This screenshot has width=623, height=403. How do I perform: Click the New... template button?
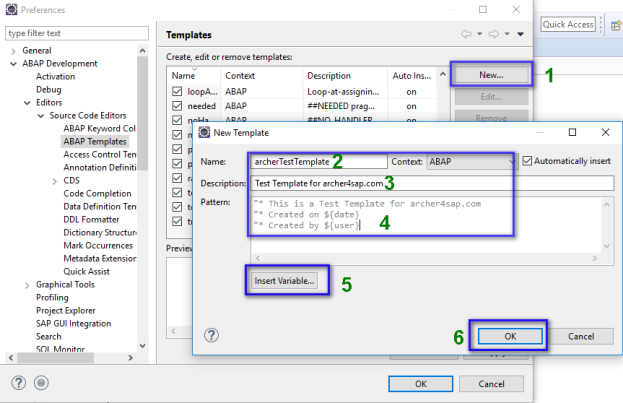(x=491, y=75)
